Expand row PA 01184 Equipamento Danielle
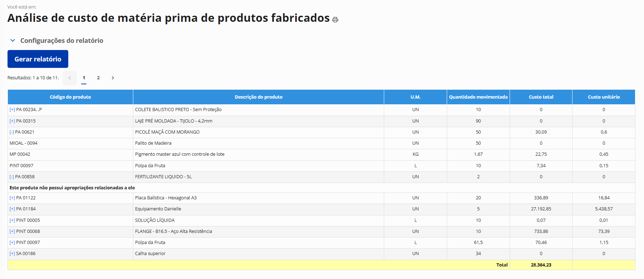 12,209
